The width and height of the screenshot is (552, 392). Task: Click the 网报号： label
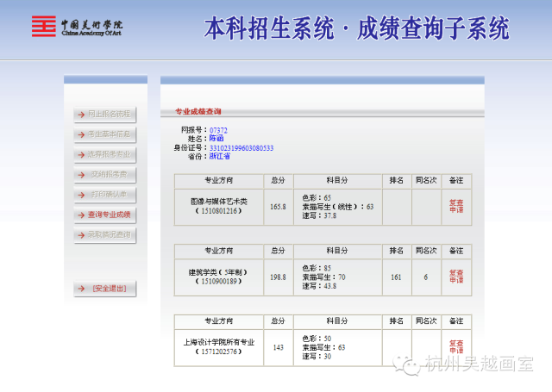coord(194,130)
